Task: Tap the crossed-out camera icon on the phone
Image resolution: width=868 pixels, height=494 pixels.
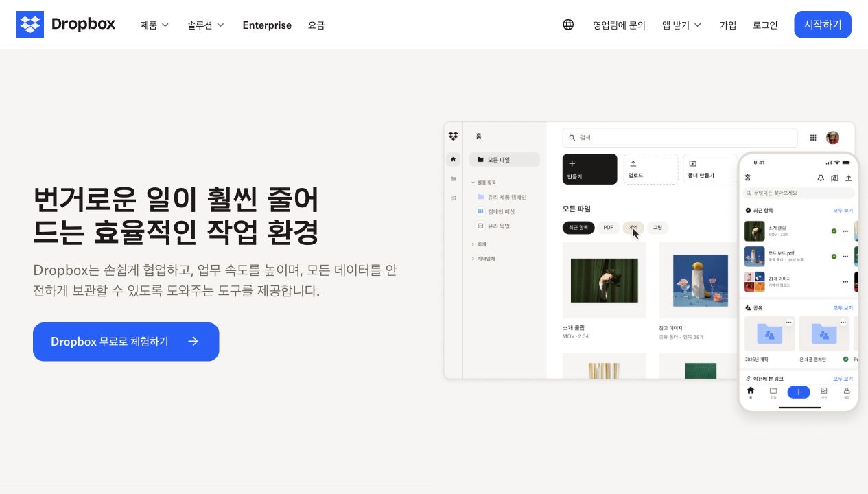Action: 834,178
